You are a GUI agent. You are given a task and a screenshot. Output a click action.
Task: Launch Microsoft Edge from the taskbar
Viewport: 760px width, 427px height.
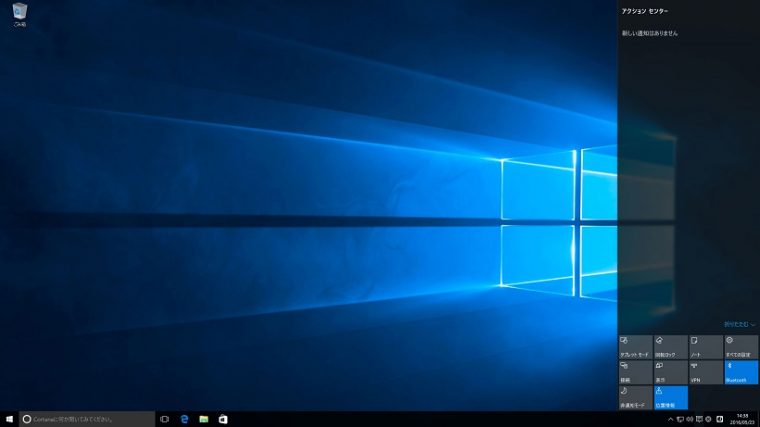(184, 419)
